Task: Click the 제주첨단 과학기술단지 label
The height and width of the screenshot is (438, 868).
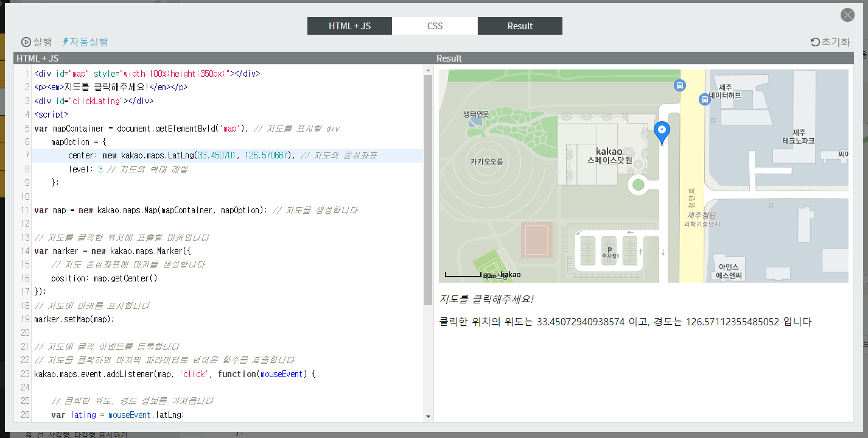Action: pos(702,219)
